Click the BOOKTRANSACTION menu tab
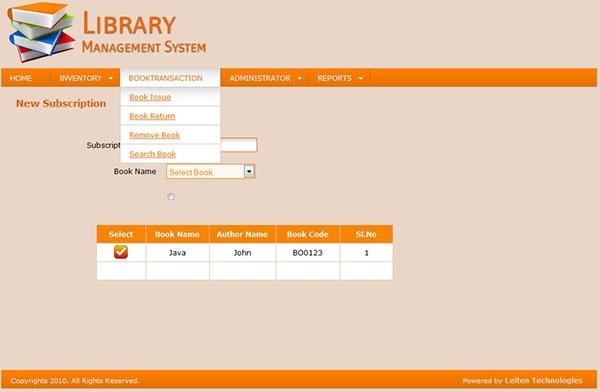The width and height of the screenshot is (600, 392). [170, 78]
